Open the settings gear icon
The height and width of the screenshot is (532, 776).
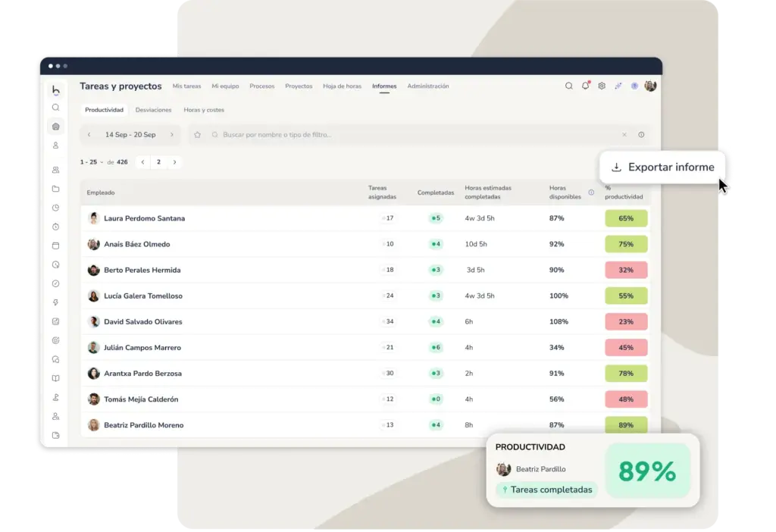(x=602, y=86)
